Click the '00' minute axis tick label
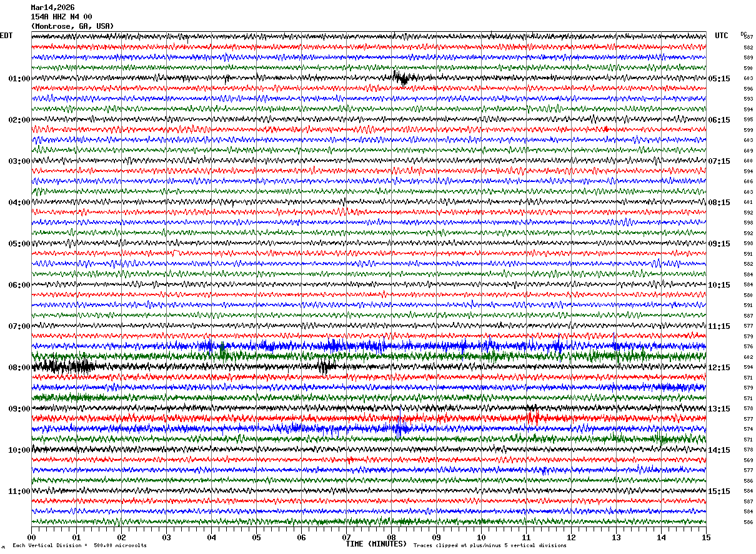 (x=31, y=537)
